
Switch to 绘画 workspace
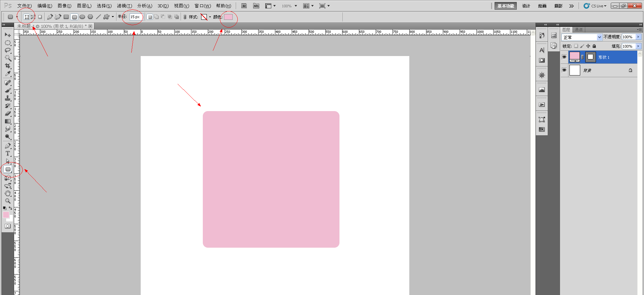tap(542, 6)
